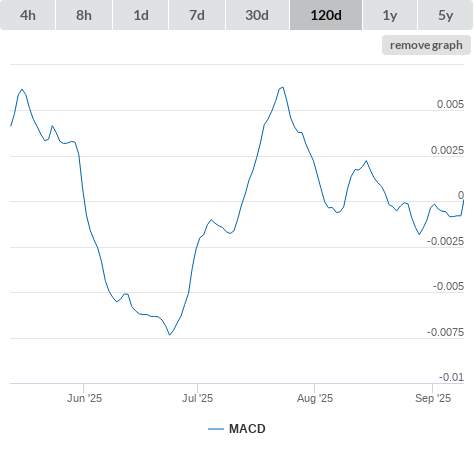Show the 7d time range
Viewport: 474px width, 455px height.
197,15
